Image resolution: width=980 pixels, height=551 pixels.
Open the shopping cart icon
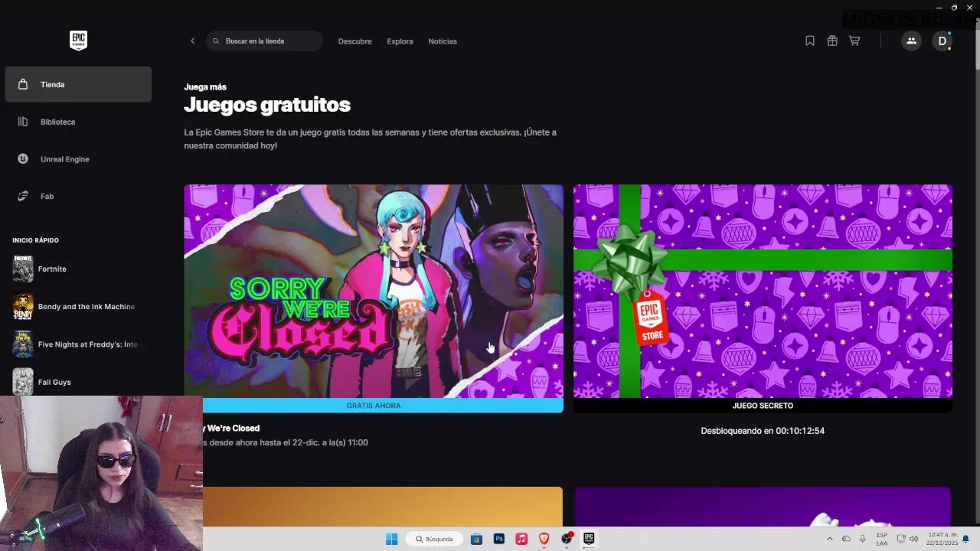(x=854, y=41)
